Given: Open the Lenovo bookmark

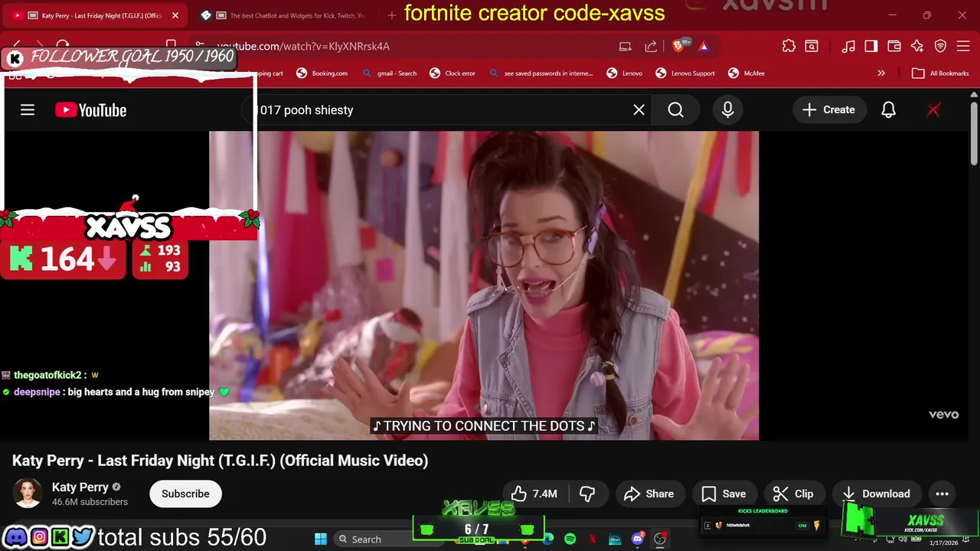Looking at the screenshot, I should pos(625,73).
